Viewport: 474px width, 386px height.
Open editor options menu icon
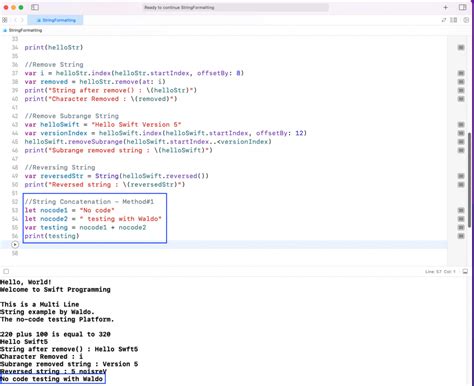(454, 20)
